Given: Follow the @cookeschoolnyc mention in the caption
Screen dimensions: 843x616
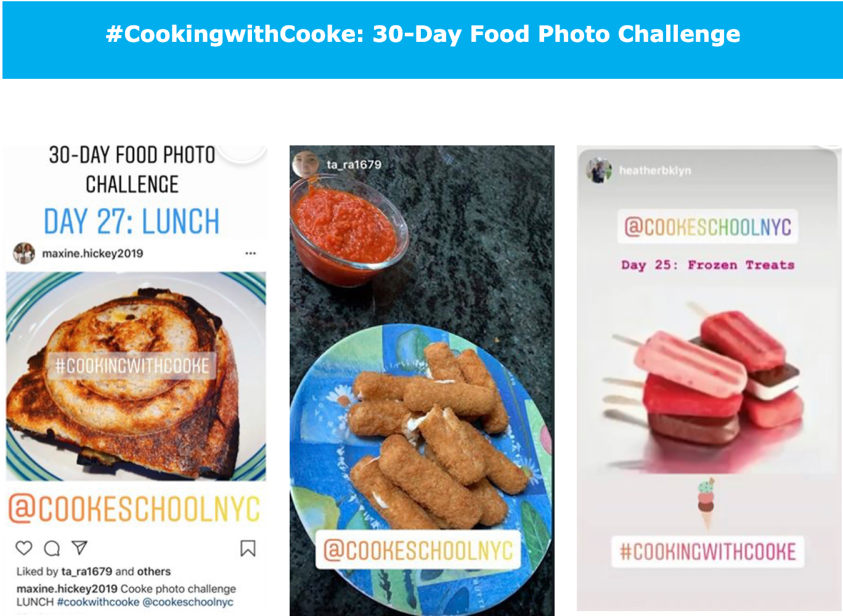Looking at the screenshot, I should (x=188, y=602).
